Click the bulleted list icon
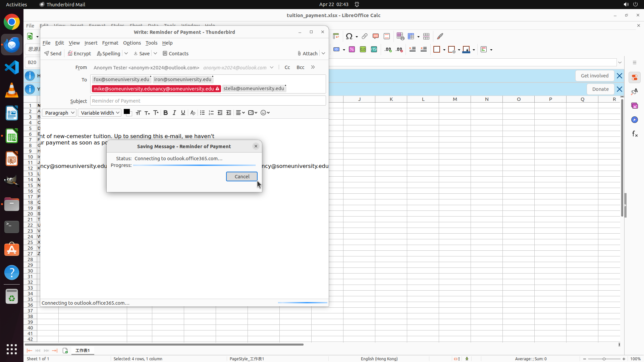The width and height of the screenshot is (644, 362). (x=202, y=113)
